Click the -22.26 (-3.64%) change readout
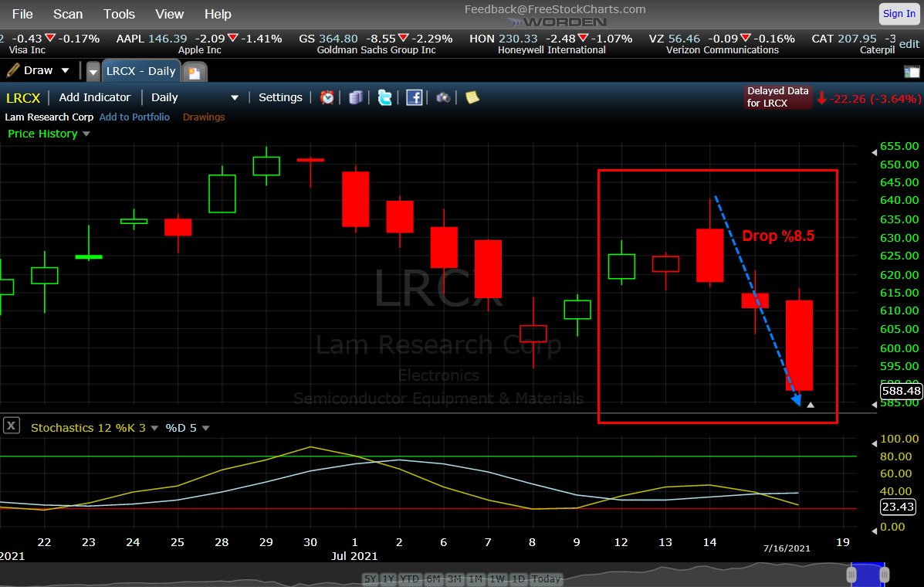Viewport: 924px width, 587px height. [868, 98]
